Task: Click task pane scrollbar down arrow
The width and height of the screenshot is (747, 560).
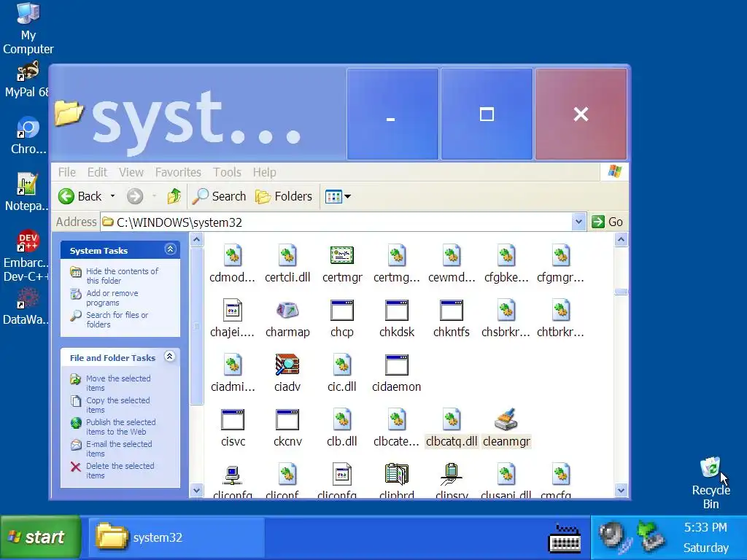Action: pos(196,490)
